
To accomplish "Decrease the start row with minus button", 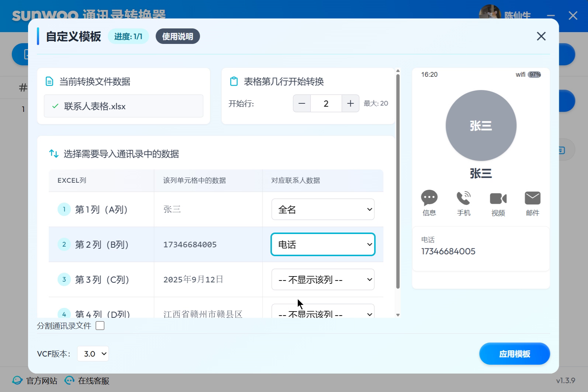I will pos(302,103).
